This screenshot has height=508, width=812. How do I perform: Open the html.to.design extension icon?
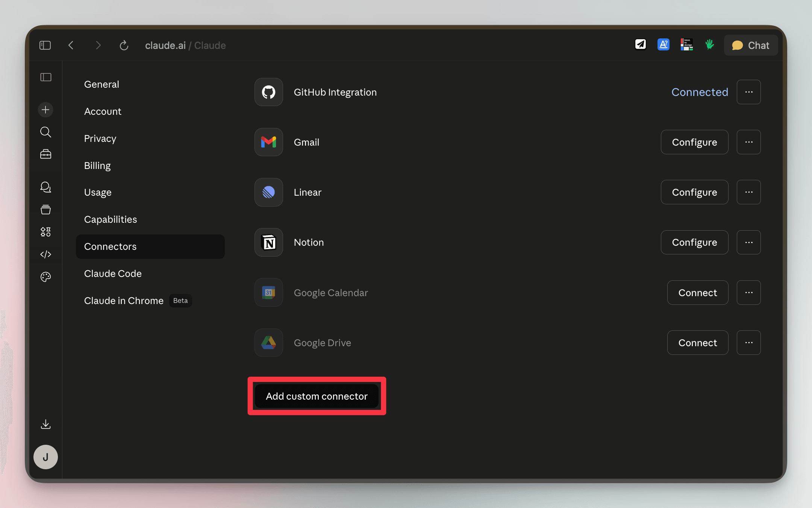coord(687,44)
